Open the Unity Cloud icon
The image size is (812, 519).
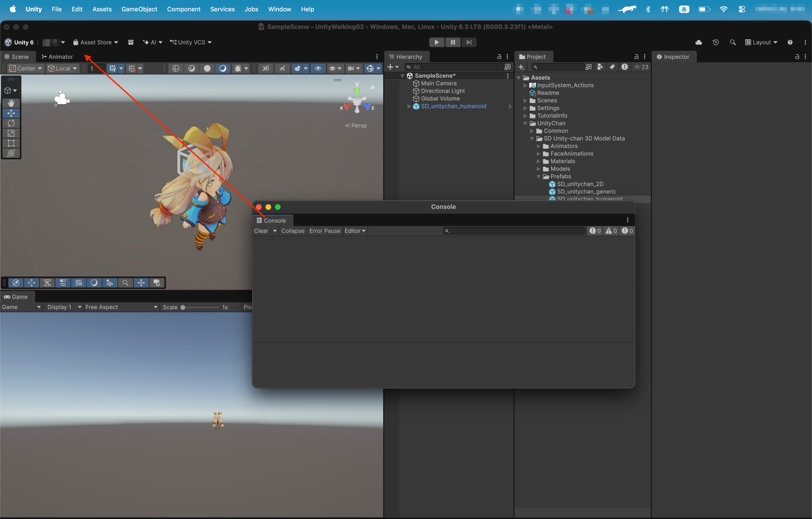click(x=699, y=42)
